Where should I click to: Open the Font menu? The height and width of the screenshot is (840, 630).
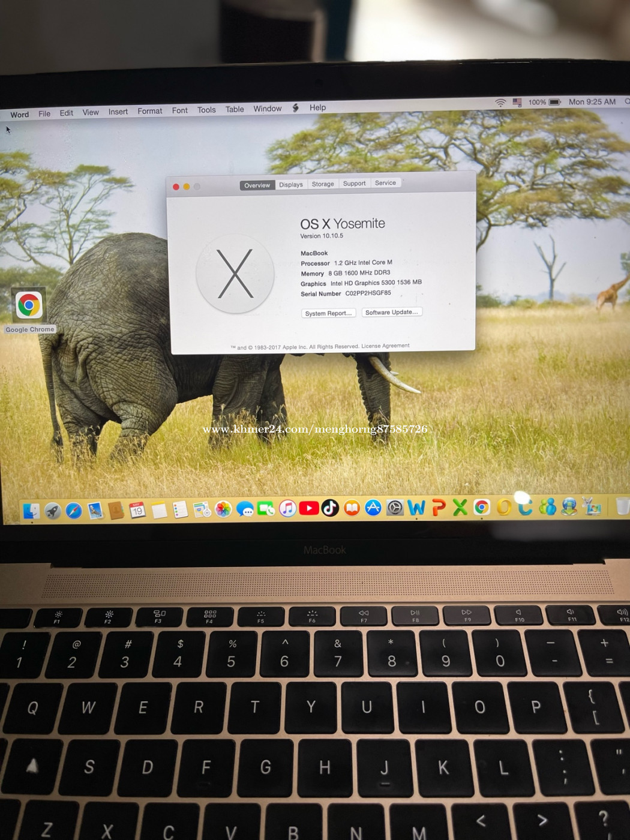pyautogui.click(x=180, y=110)
